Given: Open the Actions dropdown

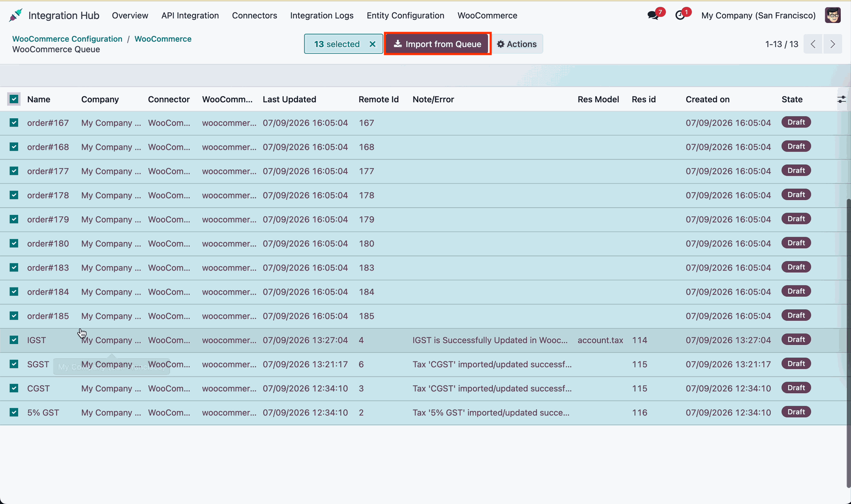Looking at the screenshot, I should click(x=517, y=44).
